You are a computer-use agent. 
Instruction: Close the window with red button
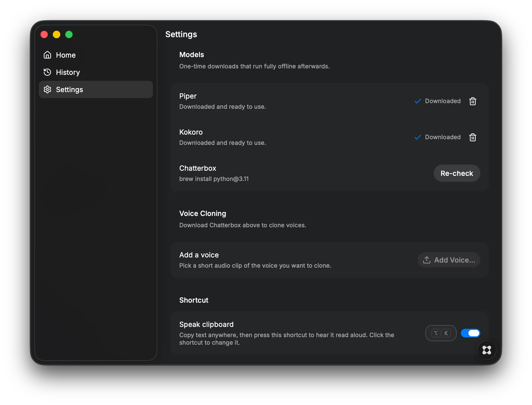pyautogui.click(x=44, y=34)
